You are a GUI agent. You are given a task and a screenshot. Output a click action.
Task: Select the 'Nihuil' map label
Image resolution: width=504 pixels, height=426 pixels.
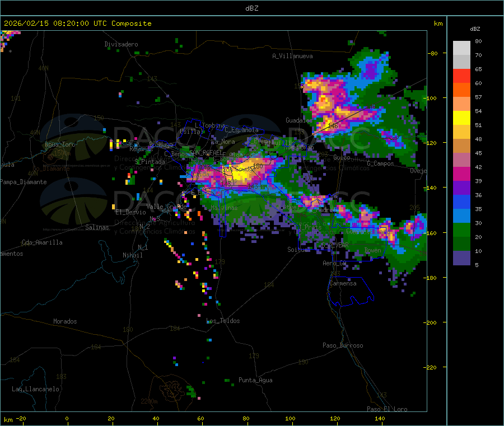click(x=132, y=255)
